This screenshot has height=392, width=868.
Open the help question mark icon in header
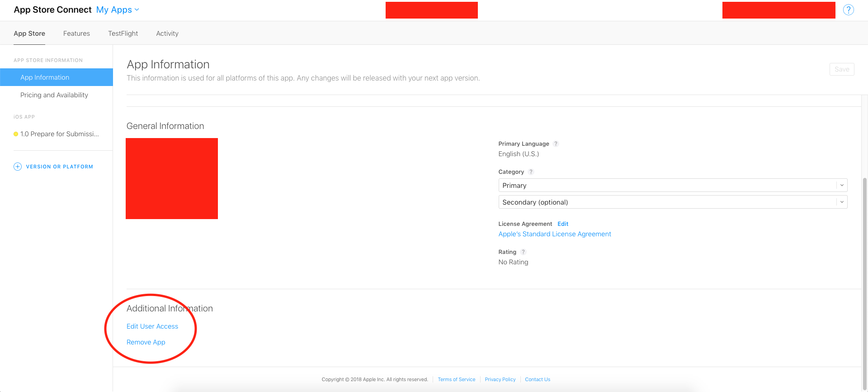click(849, 10)
